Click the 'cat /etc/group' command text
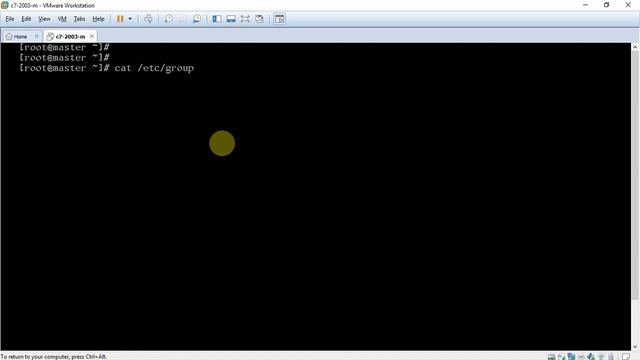The width and height of the screenshot is (640, 360). [154, 68]
